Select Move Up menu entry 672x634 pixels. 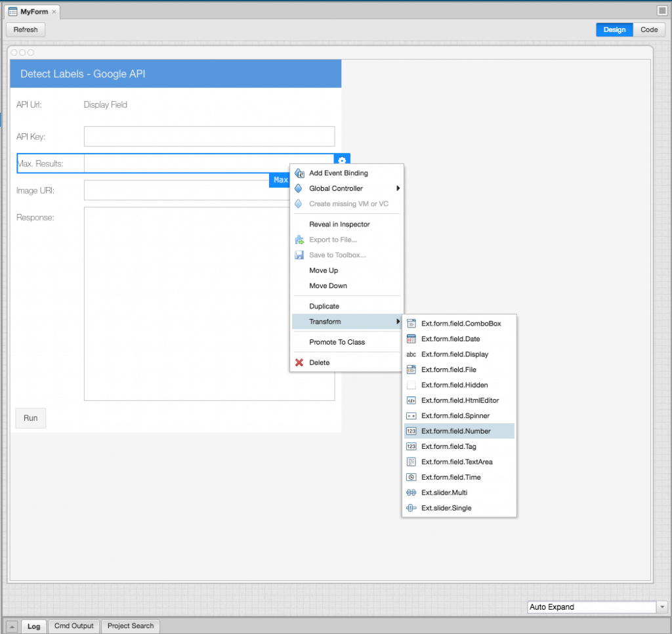point(346,270)
